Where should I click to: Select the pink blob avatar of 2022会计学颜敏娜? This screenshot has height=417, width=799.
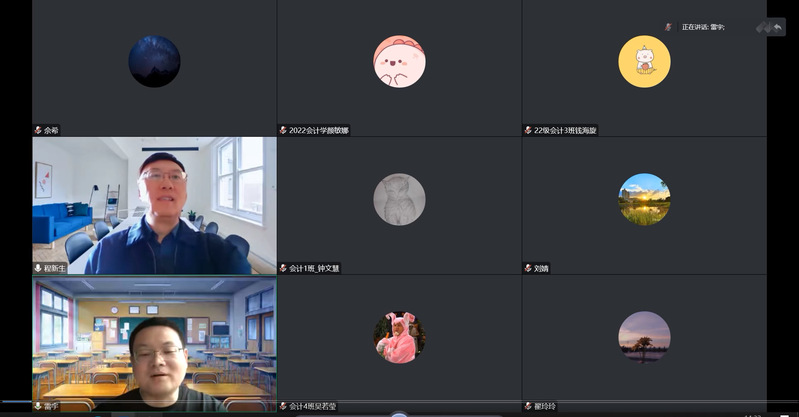pyautogui.click(x=399, y=61)
